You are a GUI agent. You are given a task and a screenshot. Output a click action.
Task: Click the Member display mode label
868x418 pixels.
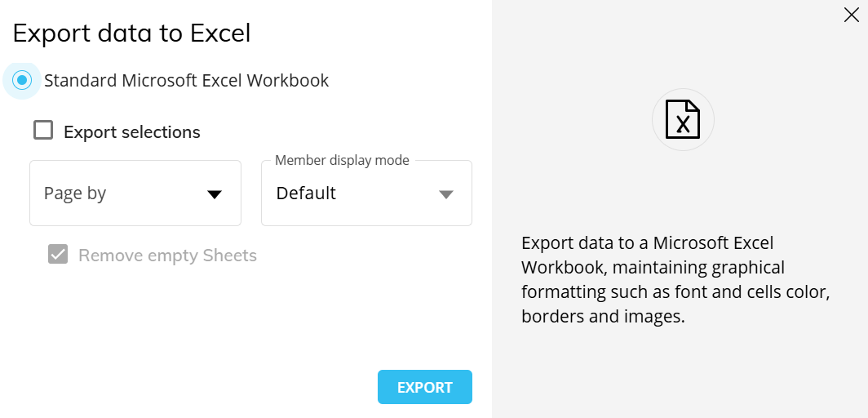(x=342, y=161)
